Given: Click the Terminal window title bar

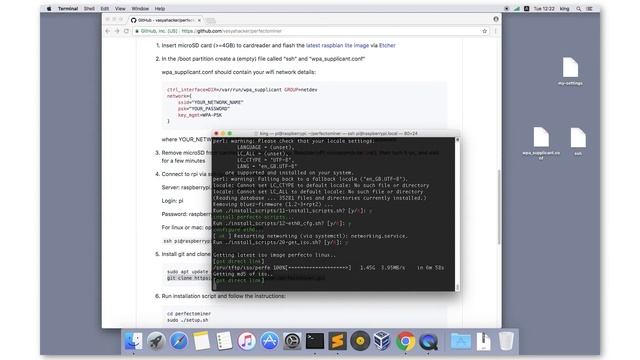Looking at the screenshot, I should point(336,133).
